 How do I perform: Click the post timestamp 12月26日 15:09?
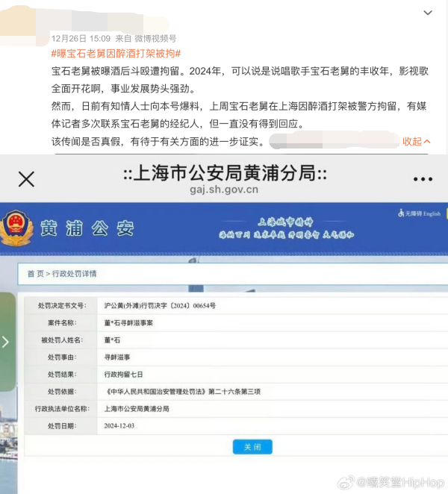click(x=81, y=39)
